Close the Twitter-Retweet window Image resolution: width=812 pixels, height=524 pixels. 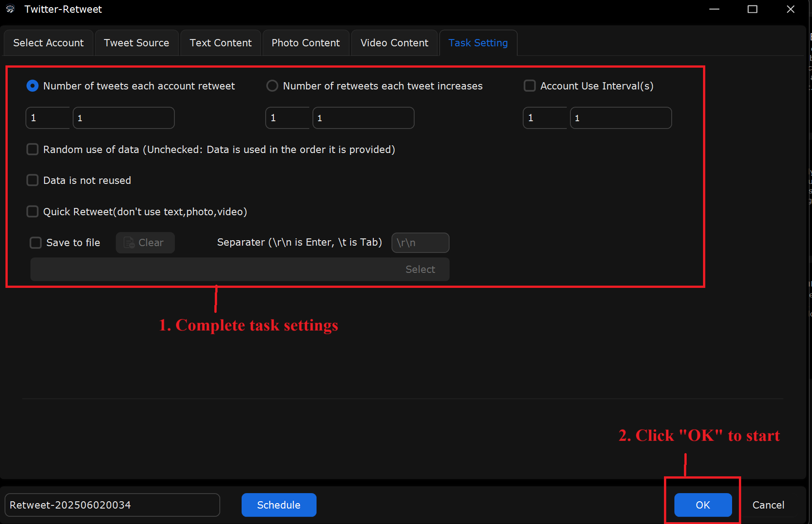pos(791,9)
